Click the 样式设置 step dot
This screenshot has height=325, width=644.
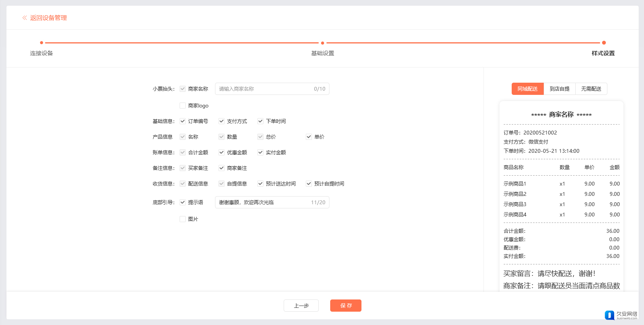point(604,43)
